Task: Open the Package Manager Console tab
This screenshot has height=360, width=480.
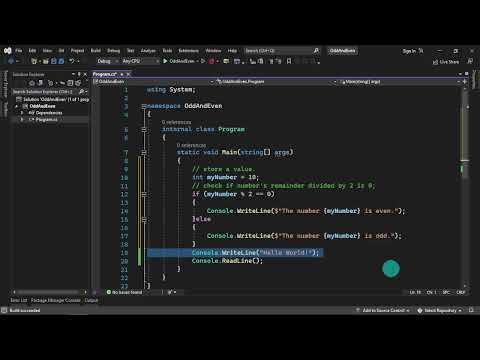Action: 56,300
